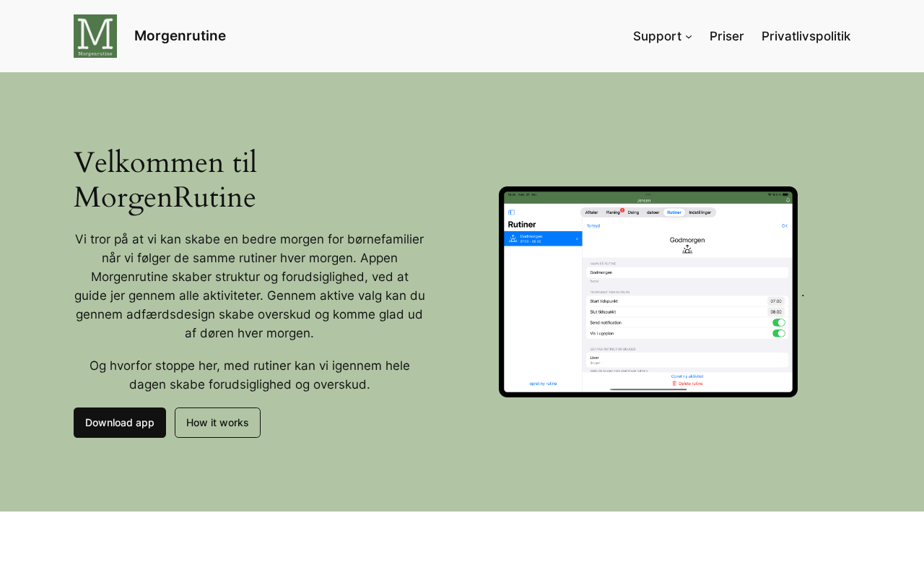Open the Start tidspunkt 07.00 time picker

pos(775,301)
